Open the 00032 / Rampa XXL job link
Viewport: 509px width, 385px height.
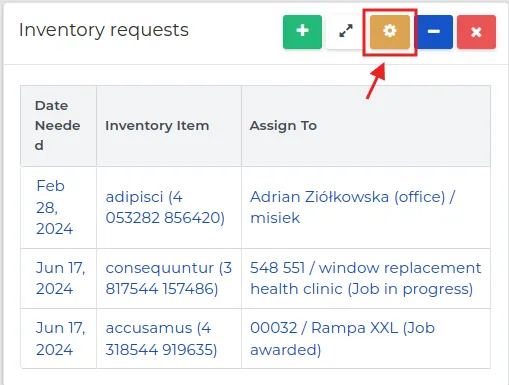pos(342,339)
